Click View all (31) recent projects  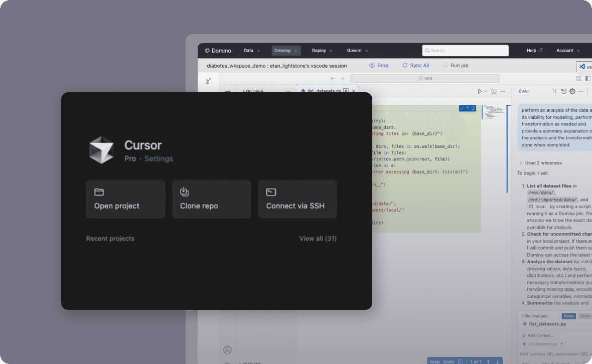(318, 239)
